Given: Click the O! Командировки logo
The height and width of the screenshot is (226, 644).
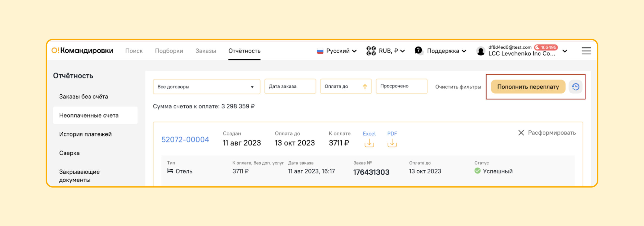Looking at the screenshot, I should 83,51.
